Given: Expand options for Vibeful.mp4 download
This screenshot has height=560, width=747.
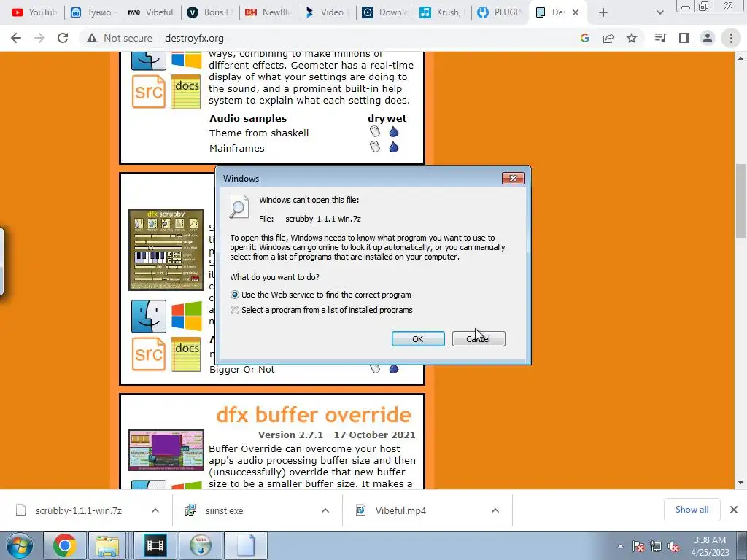Looking at the screenshot, I should (495, 510).
